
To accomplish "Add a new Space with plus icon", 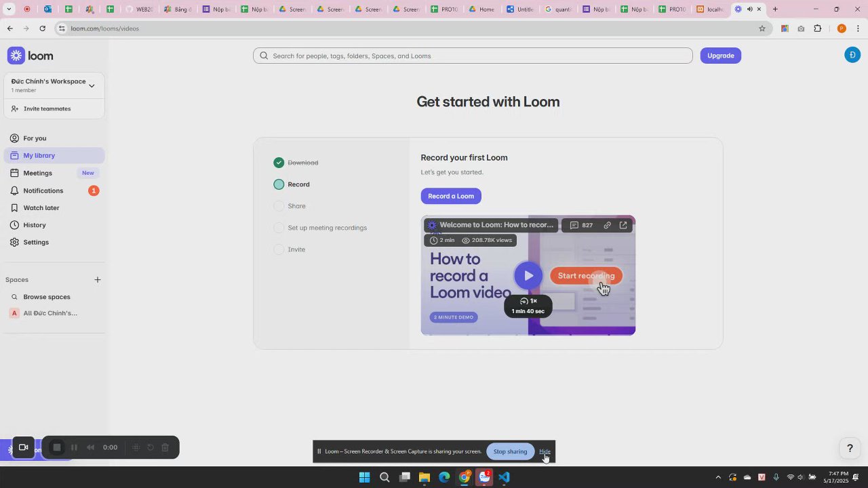I will pos(98,279).
